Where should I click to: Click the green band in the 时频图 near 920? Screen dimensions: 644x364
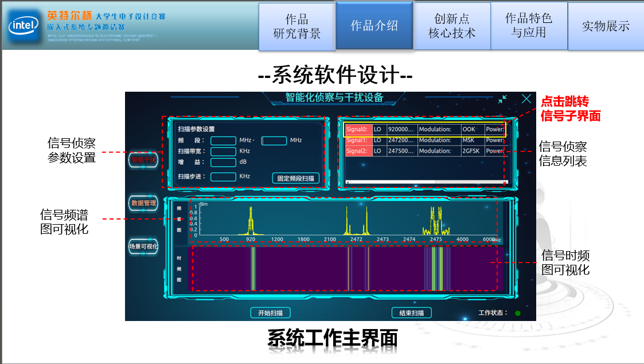(x=253, y=268)
